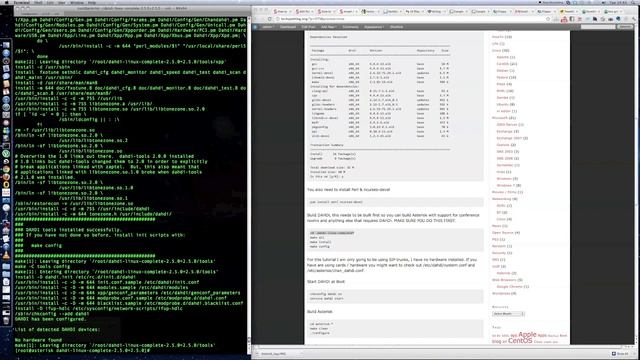Viewport: 640px width, 360px height.
Task: Click the browser page vertical scrollbar
Action: click(637, 184)
